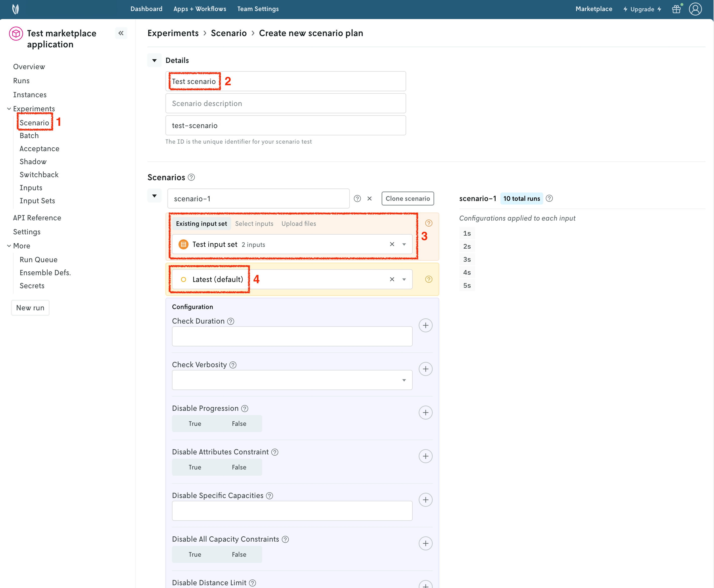
Task: Collapse the Details section triangle
Action: 154,61
